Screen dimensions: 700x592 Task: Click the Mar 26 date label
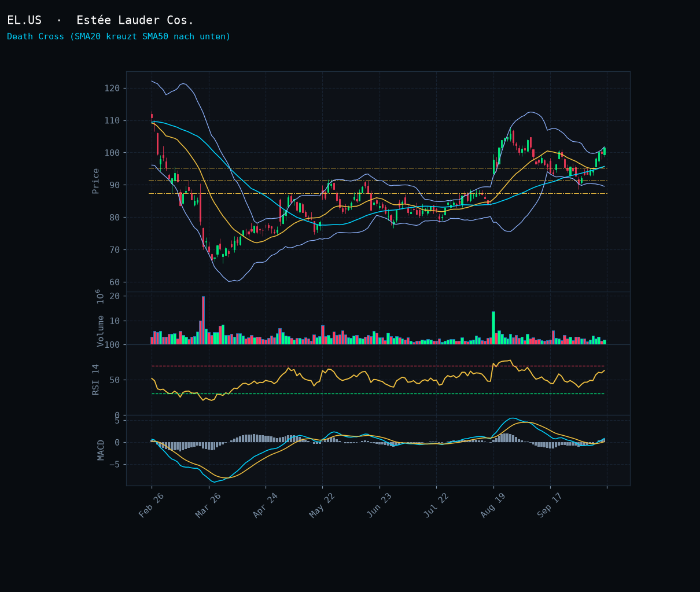(x=208, y=506)
